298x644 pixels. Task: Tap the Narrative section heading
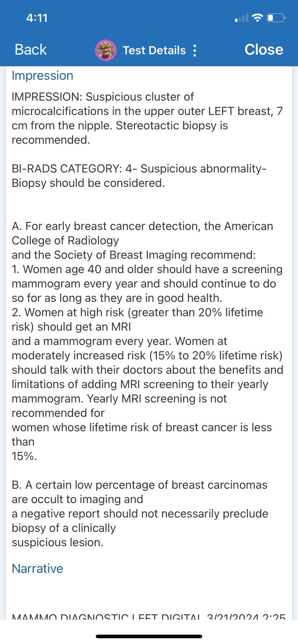pos(37,569)
